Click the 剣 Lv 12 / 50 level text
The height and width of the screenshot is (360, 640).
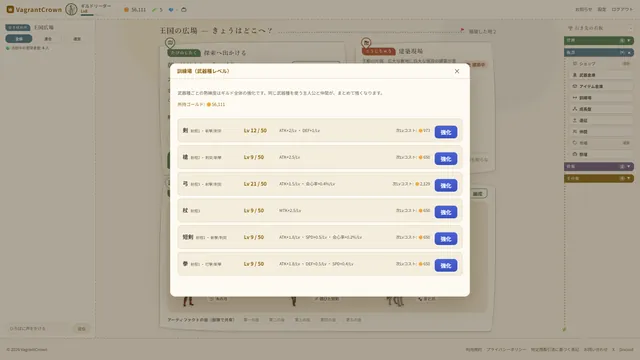[x=255, y=131]
